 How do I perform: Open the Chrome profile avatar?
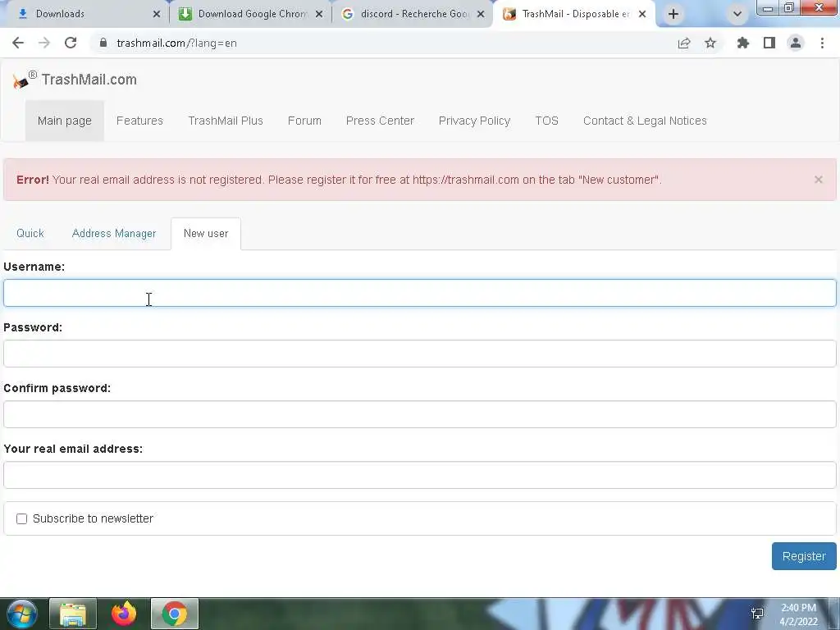coord(796,43)
